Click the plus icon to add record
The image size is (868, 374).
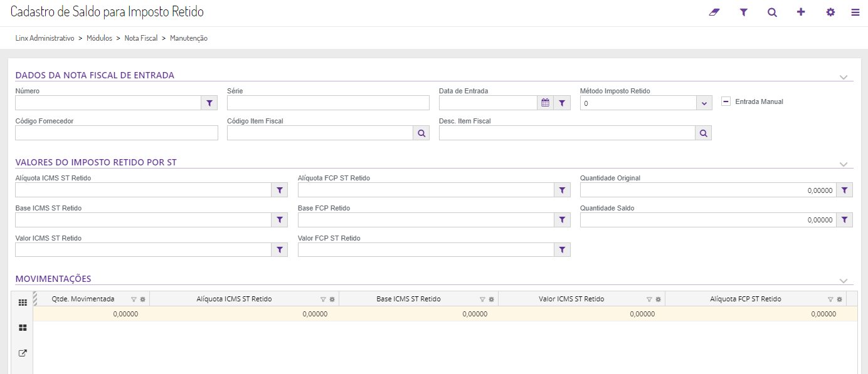pyautogui.click(x=801, y=12)
